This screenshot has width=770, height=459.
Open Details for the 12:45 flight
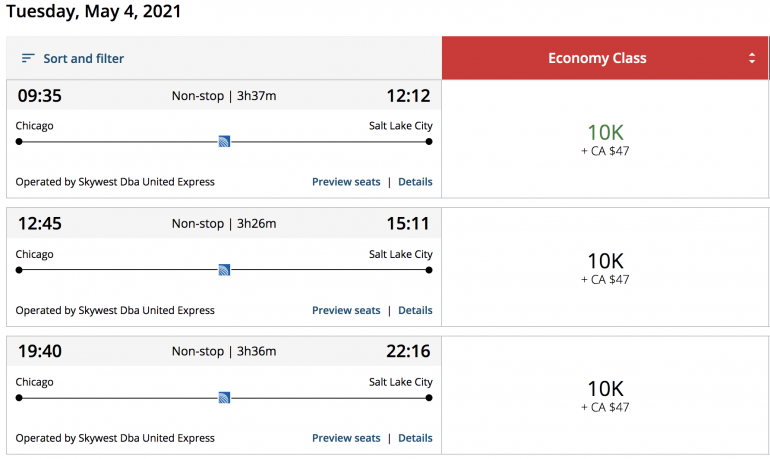point(415,310)
